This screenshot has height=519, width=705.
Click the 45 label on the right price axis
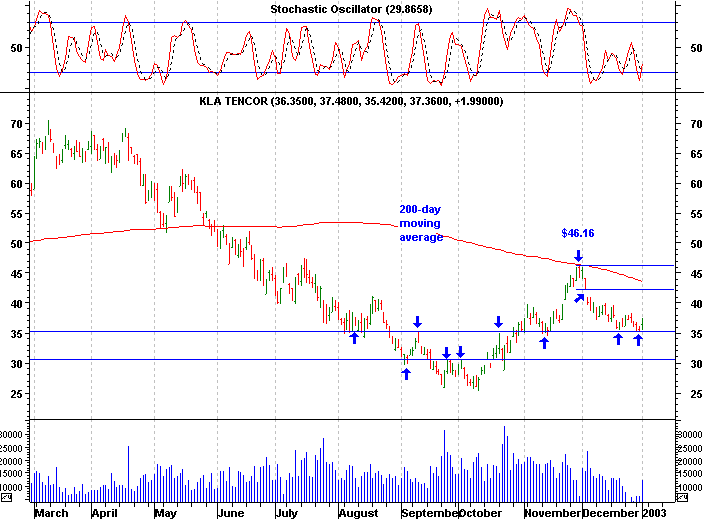click(696, 274)
